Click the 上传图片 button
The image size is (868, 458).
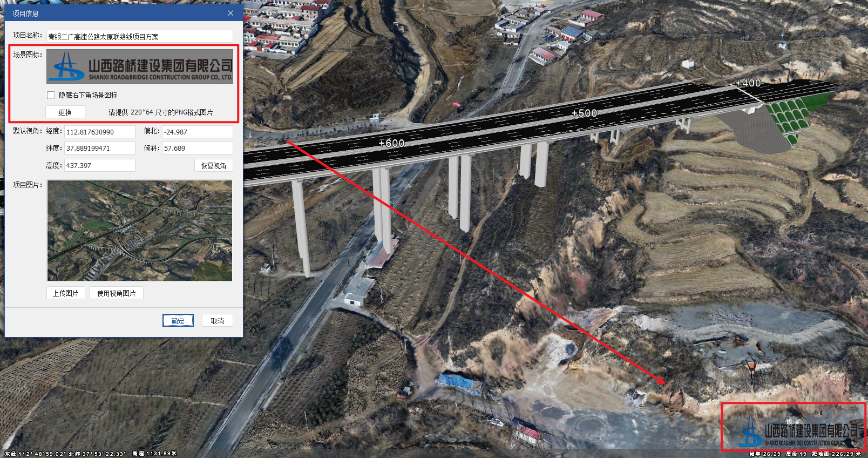[66, 293]
